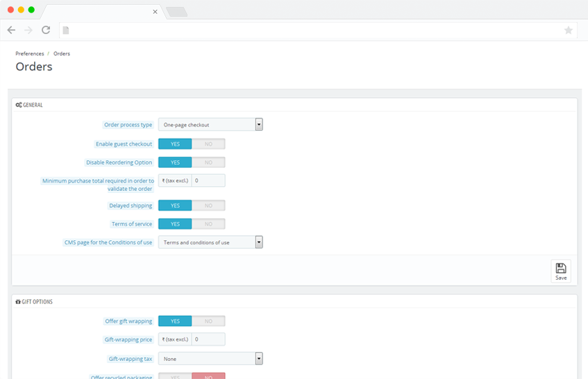Set Delayed shipping to YES

[175, 205]
